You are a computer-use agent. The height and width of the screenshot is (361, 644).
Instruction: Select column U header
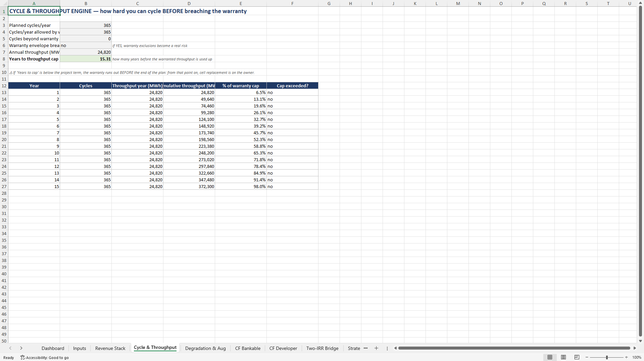[630, 3]
